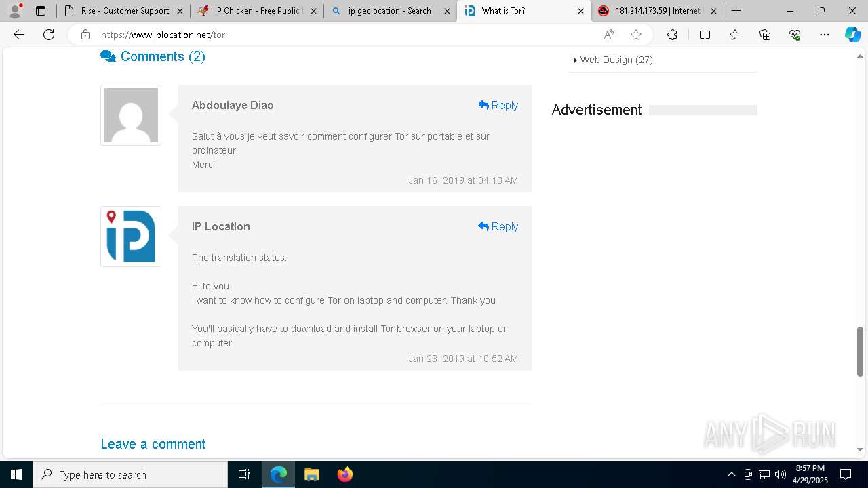Open Task View on the taskbar
The height and width of the screenshot is (488, 868).
pos(244,474)
